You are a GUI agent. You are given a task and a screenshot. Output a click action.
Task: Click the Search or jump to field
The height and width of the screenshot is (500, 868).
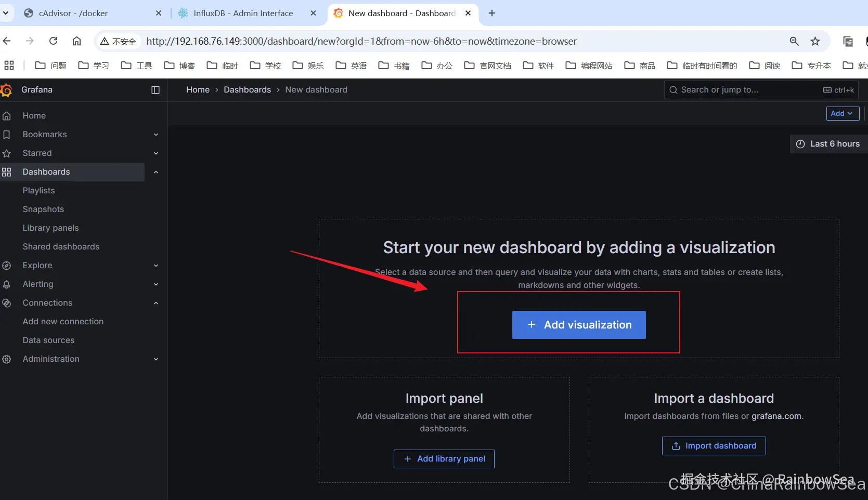tap(761, 90)
